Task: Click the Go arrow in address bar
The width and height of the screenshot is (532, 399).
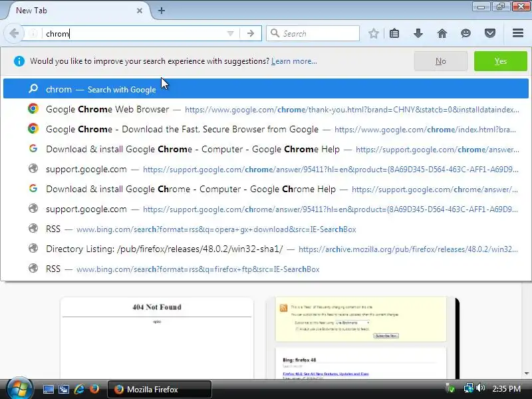Action: tap(251, 33)
